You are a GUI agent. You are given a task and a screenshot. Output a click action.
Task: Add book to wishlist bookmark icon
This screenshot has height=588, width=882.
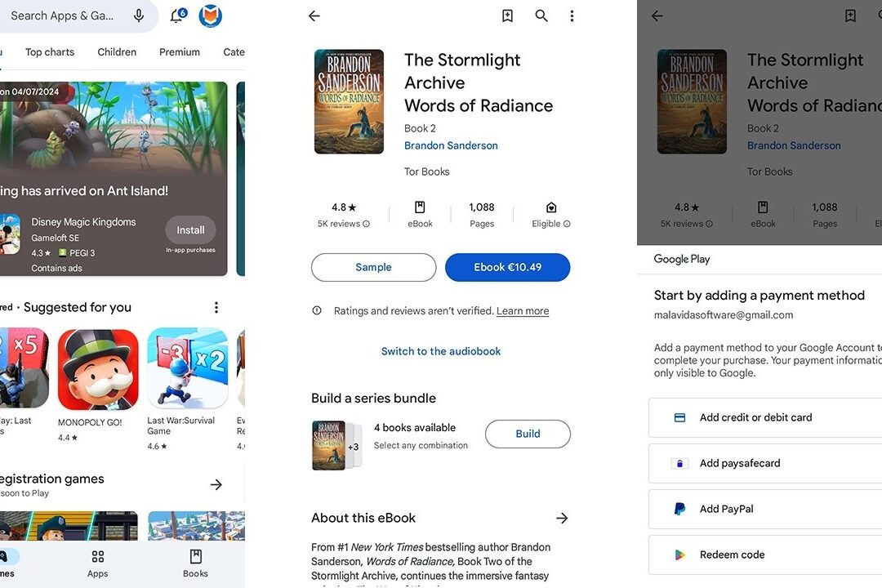[507, 16]
